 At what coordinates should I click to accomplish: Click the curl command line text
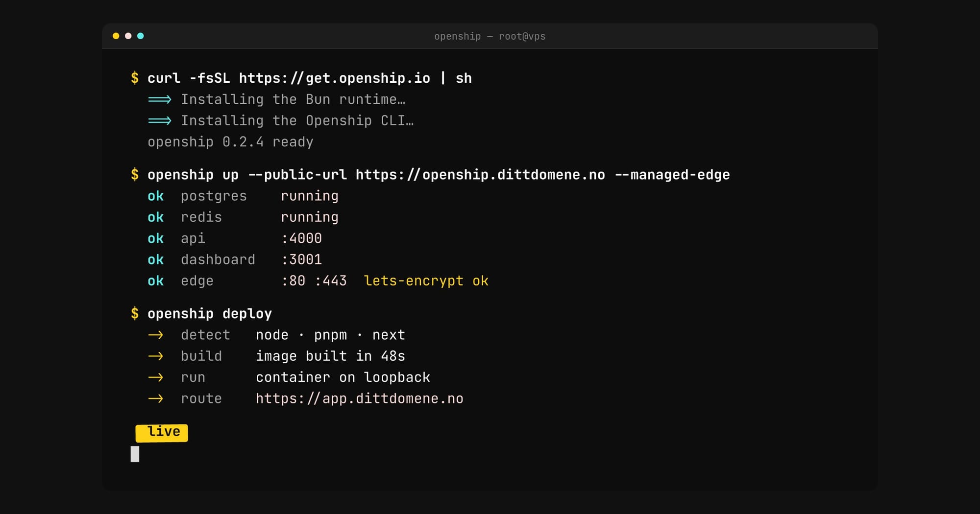click(310, 78)
